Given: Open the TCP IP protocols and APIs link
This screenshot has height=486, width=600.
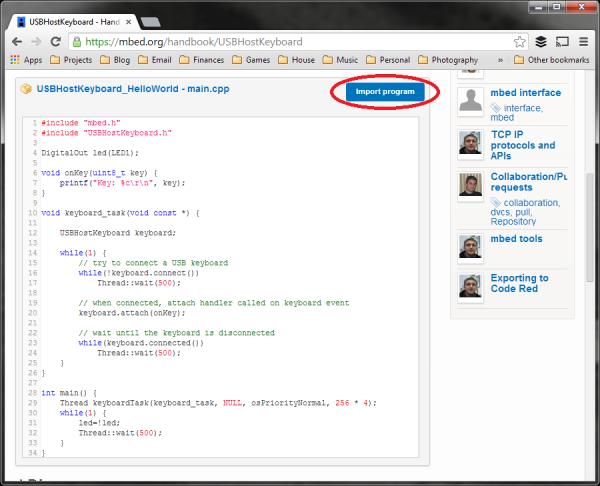Looking at the screenshot, I should [523, 145].
